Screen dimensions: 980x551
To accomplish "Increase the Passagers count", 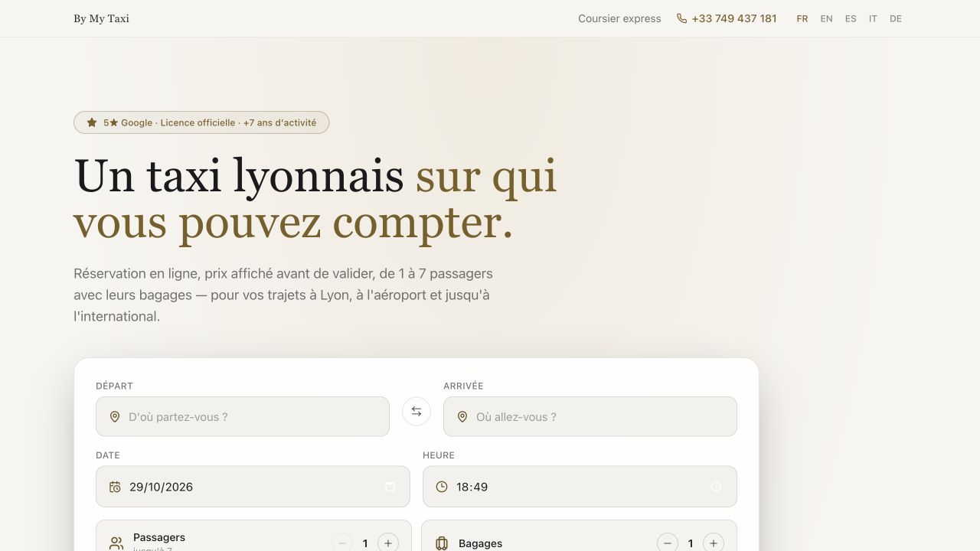I will click(x=388, y=543).
